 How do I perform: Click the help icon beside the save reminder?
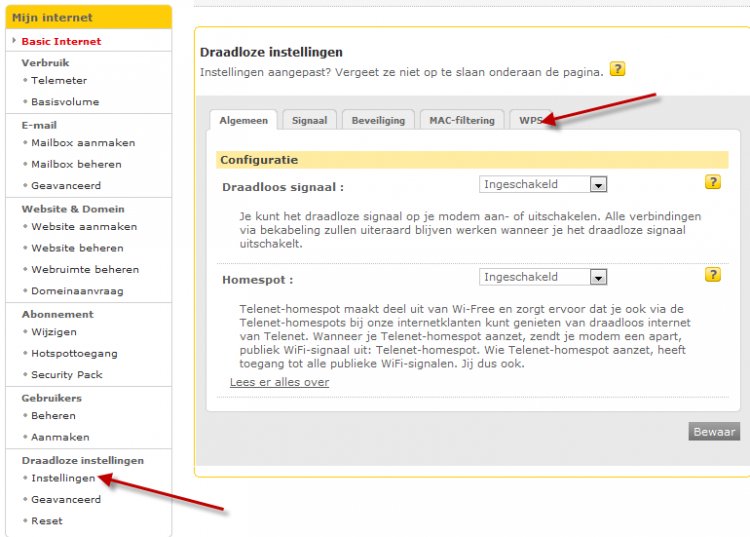click(618, 70)
